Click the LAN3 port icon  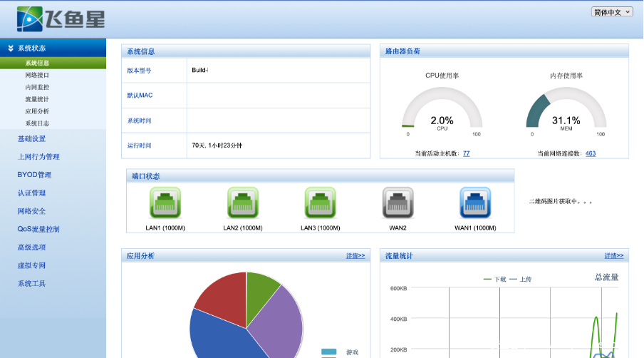click(320, 203)
